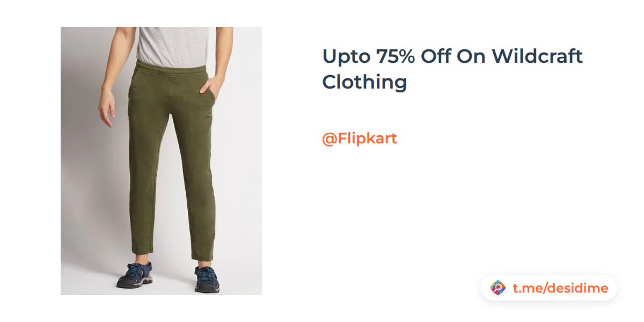Open the Upto 75% Off deal title
644x322 pixels.
[x=452, y=69]
